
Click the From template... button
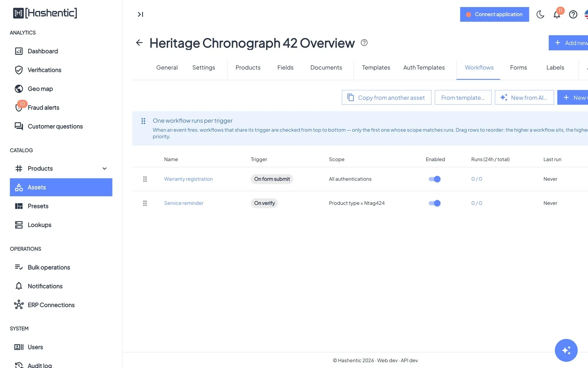tap(463, 98)
